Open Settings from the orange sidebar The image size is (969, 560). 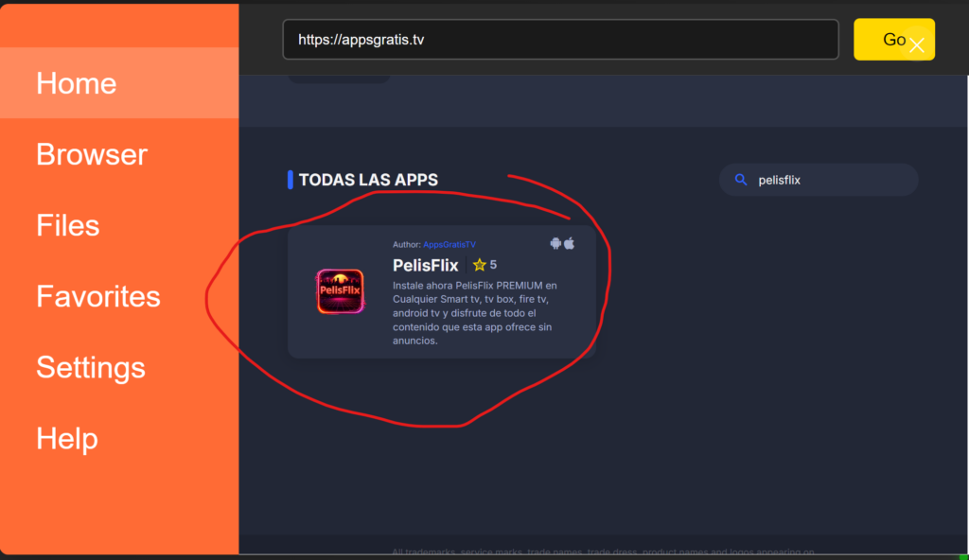coord(91,367)
